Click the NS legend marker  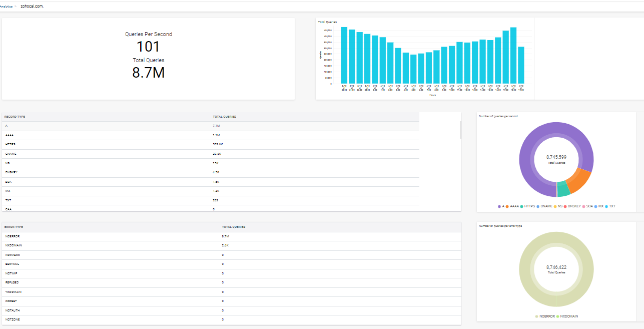pos(555,206)
